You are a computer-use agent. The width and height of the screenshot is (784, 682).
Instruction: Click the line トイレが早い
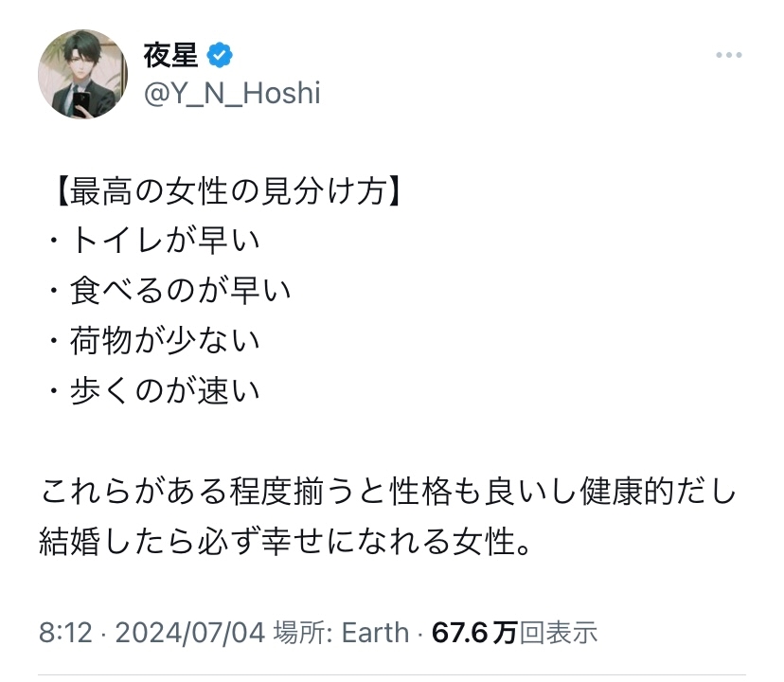point(163,241)
